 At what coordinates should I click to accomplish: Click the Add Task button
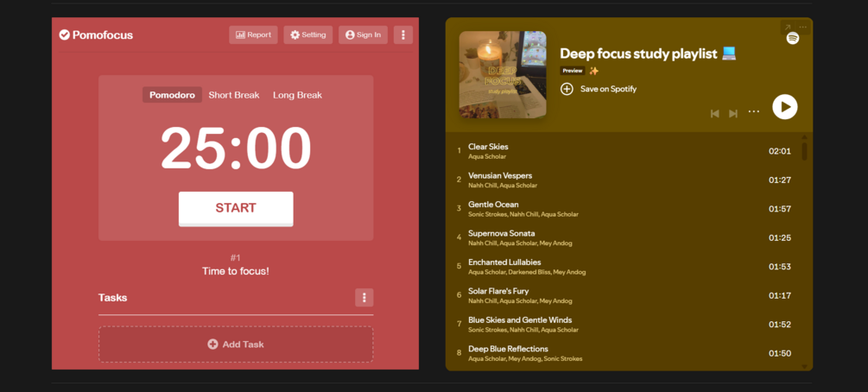236,345
